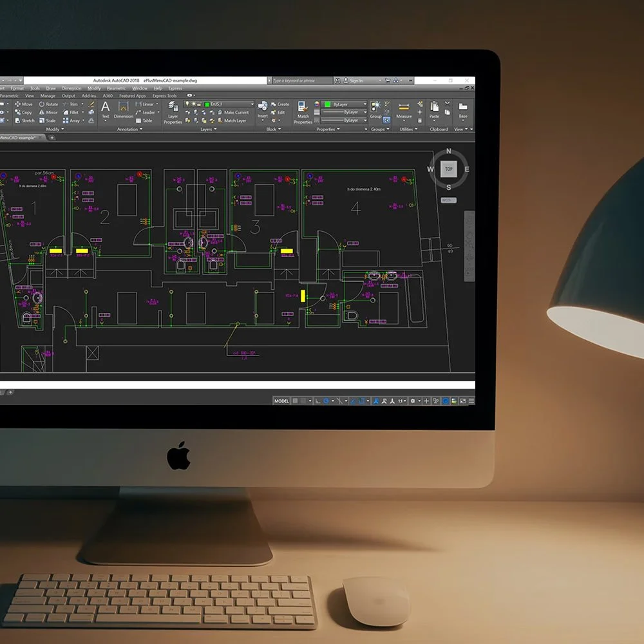Open the Dimension menu

tap(71, 88)
